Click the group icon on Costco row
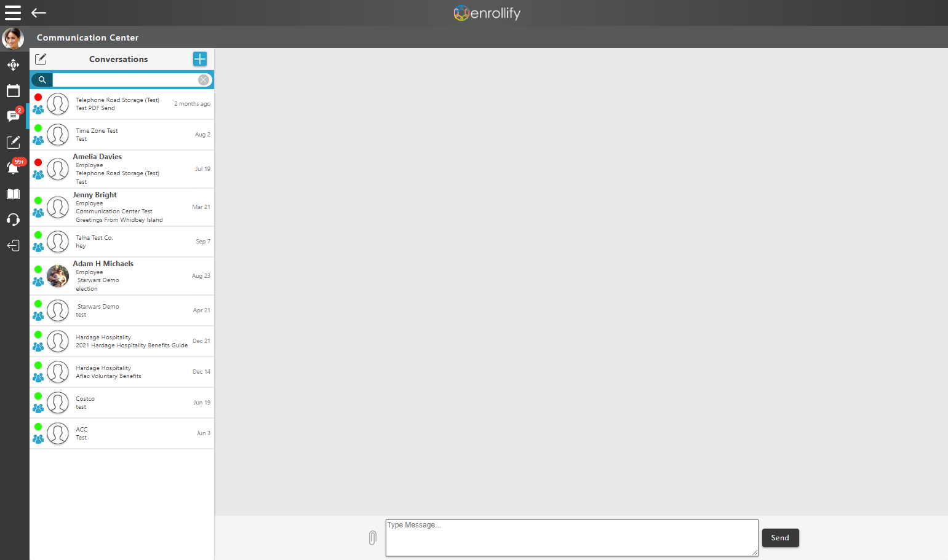Image resolution: width=948 pixels, height=560 pixels. (x=38, y=408)
